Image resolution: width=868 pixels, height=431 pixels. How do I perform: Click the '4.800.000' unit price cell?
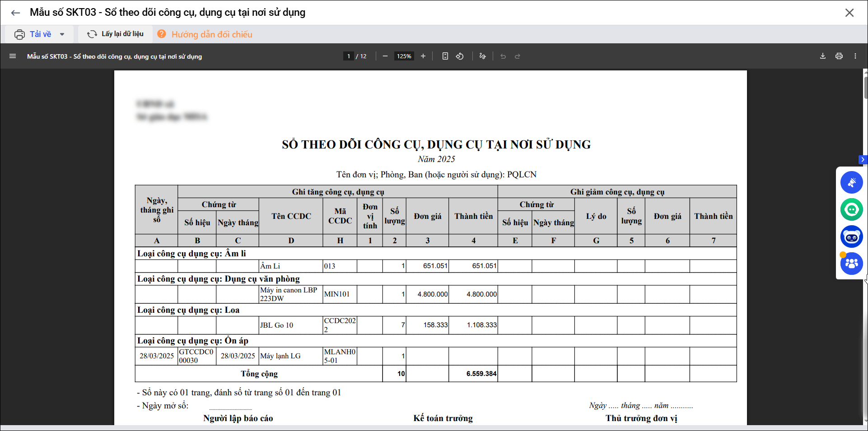click(x=427, y=294)
